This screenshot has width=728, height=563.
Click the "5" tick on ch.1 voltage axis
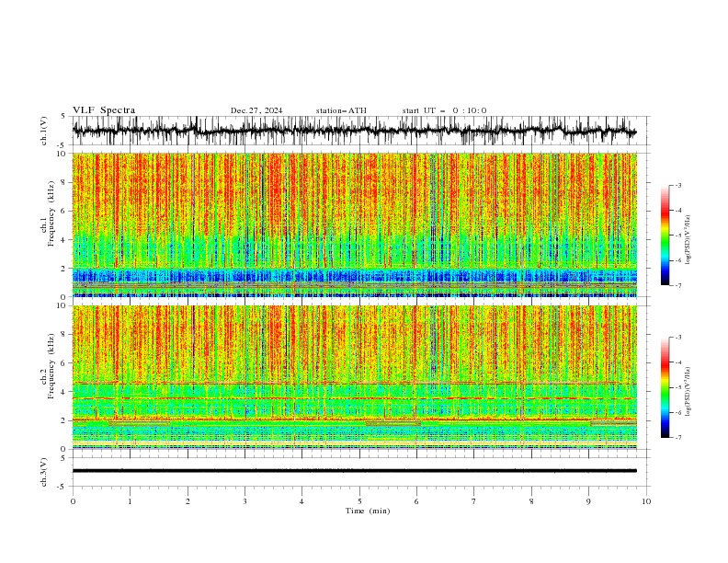click(64, 117)
